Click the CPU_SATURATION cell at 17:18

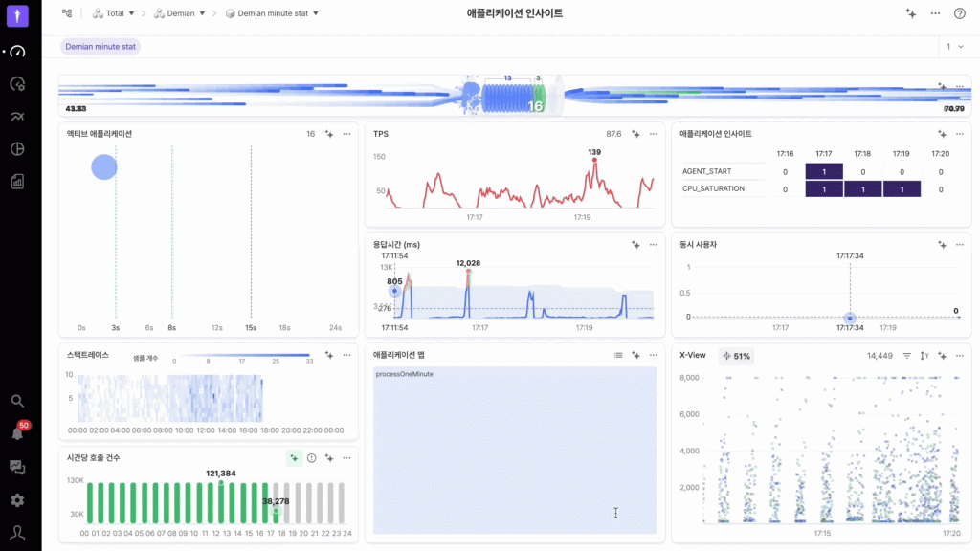pos(861,189)
